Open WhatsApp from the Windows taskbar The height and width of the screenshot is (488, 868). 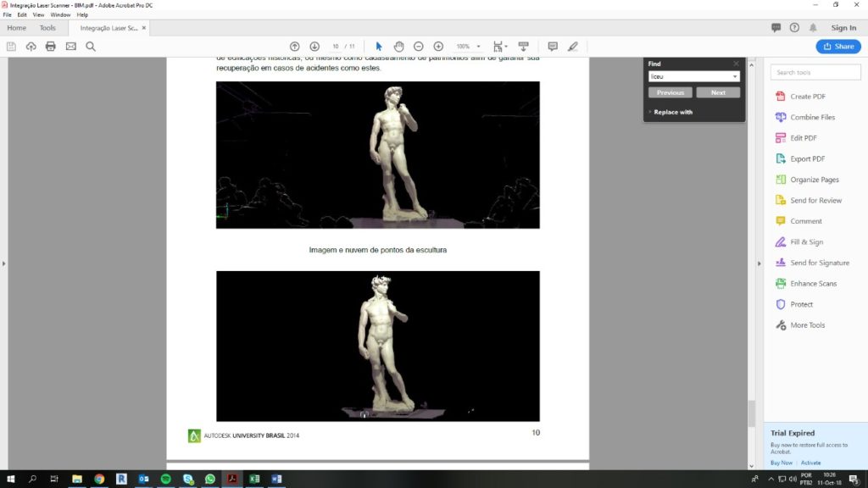pos(210,479)
